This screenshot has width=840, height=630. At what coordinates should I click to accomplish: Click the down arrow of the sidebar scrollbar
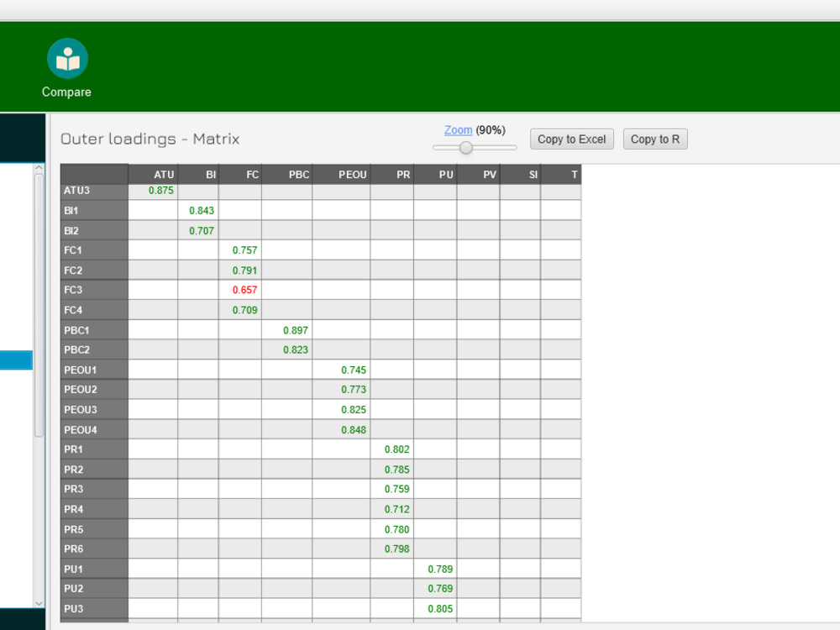tap(38, 603)
